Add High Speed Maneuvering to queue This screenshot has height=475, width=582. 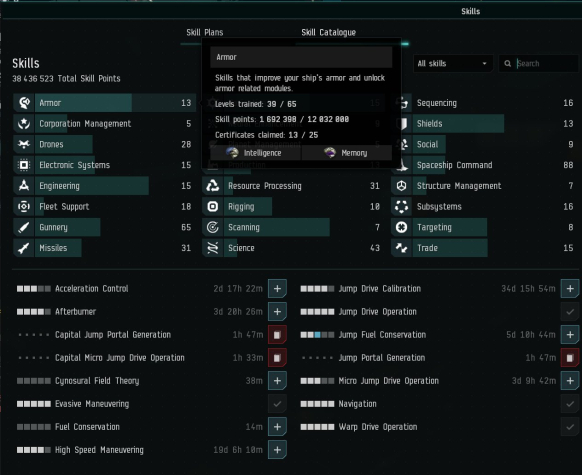pyautogui.click(x=277, y=450)
